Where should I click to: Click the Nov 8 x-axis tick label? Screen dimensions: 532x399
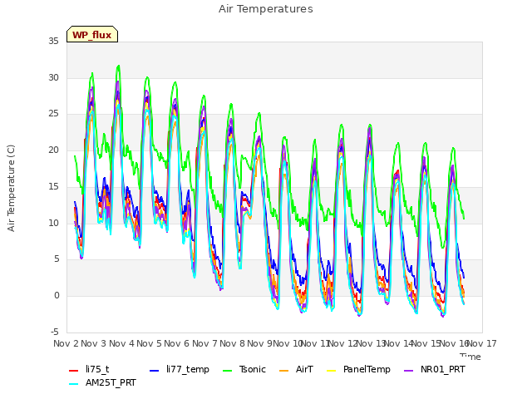pos(233,343)
